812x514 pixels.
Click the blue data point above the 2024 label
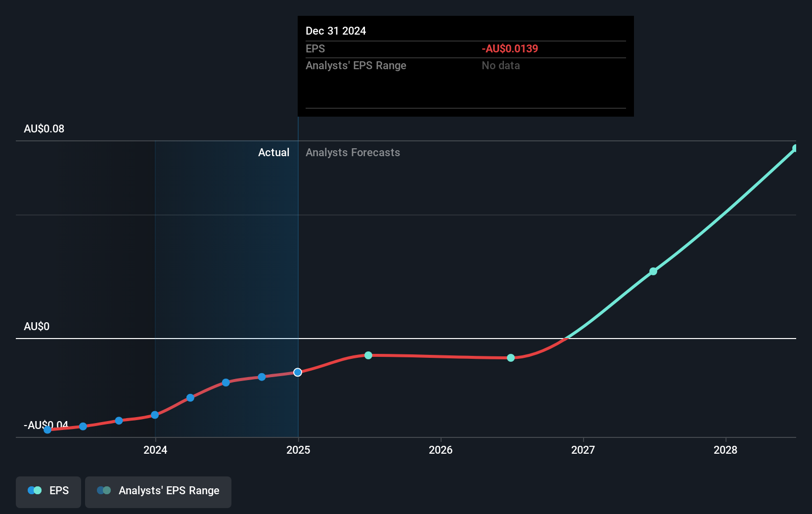[155, 415]
